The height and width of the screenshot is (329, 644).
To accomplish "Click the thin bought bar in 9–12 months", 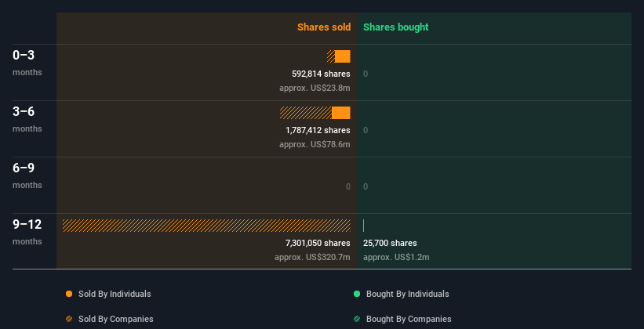I will pyautogui.click(x=363, y=226).
